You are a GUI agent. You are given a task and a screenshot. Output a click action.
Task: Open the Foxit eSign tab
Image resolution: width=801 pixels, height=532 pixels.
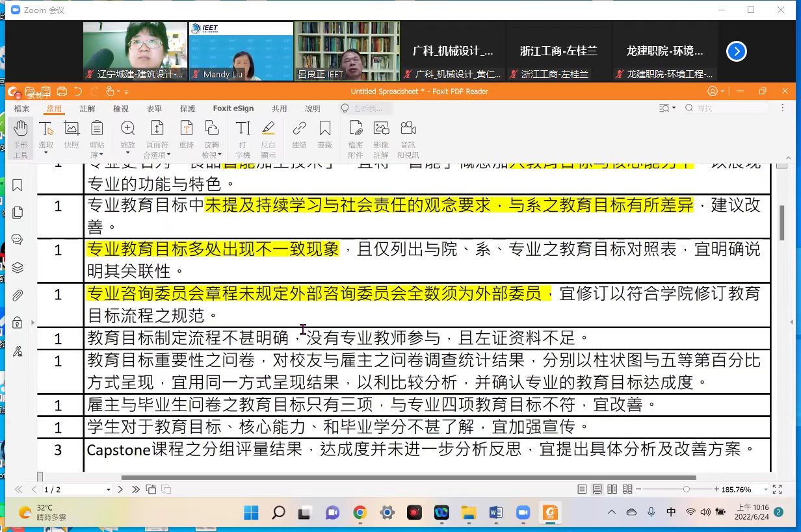(233, 108)
